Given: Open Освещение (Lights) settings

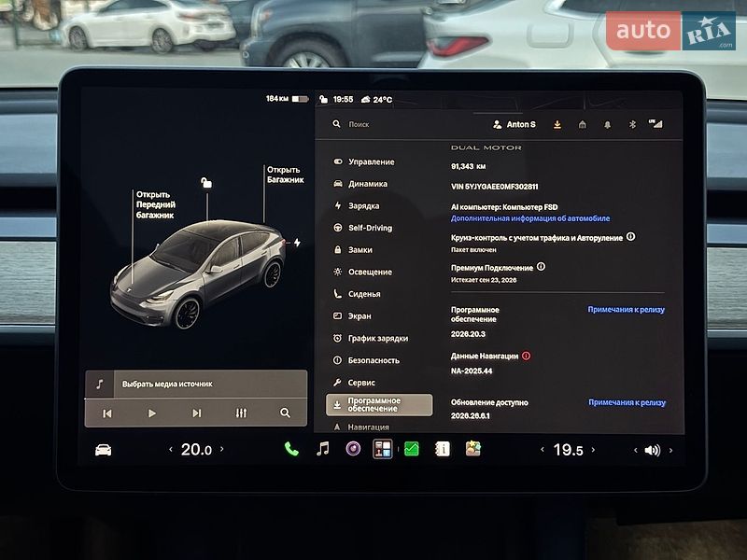Looking at the screenshot, I should point(362,272).
